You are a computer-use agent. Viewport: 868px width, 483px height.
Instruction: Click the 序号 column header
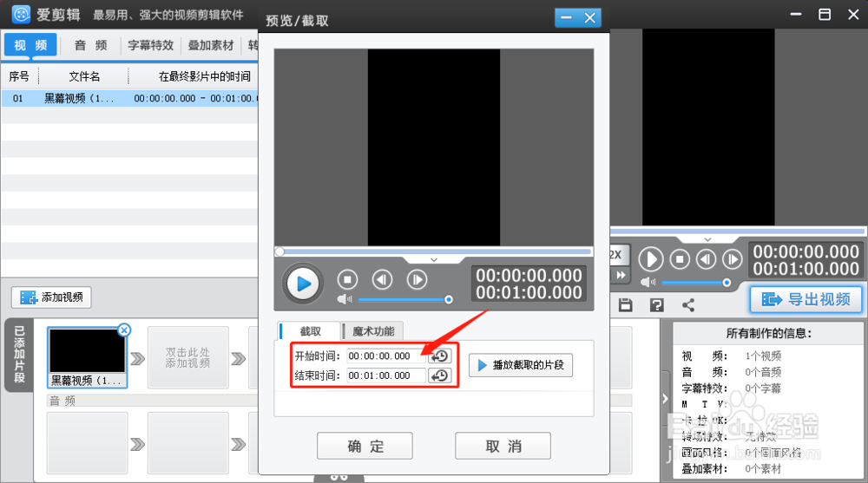[19, 76]
